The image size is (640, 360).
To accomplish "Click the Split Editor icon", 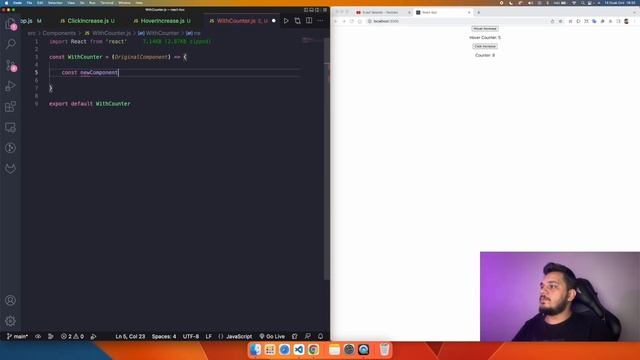I will (309, 20).
